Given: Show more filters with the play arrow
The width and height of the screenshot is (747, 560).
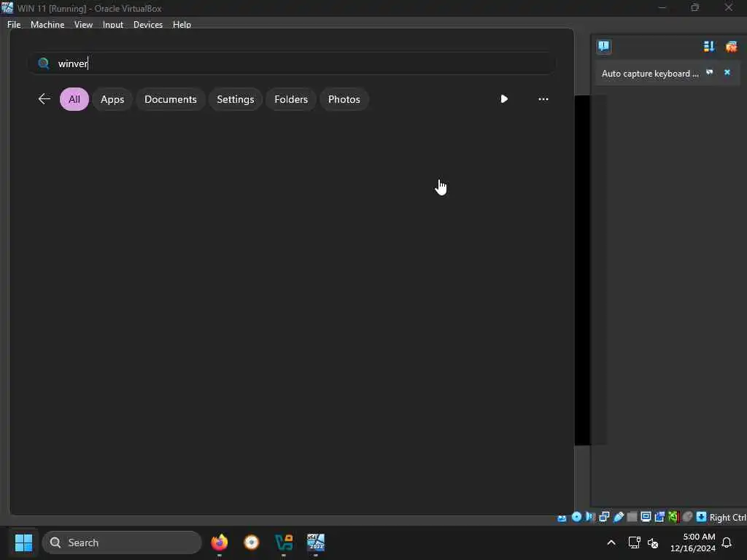Looking at the screenshot, I should tap(504, 99).
